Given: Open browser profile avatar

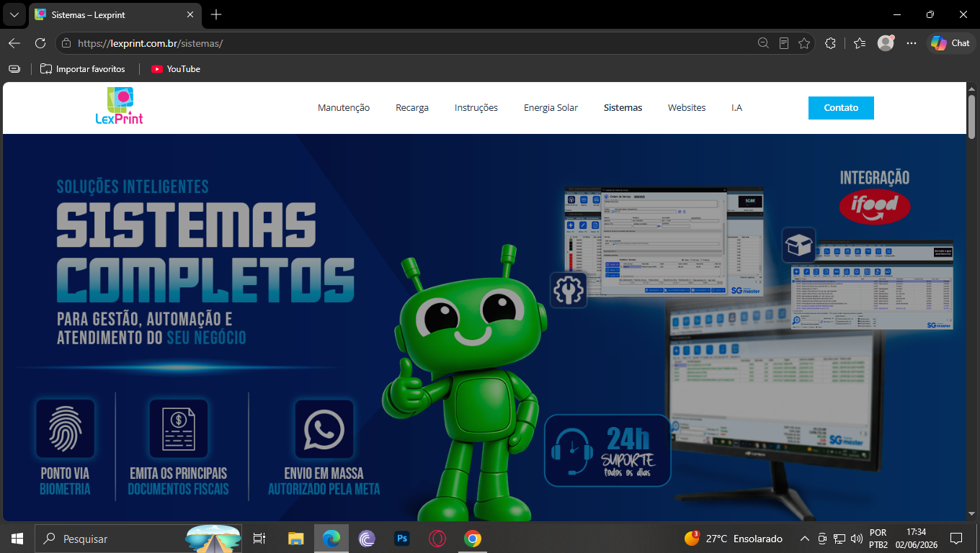Looking at the screenshot, I should click(886, 43).
